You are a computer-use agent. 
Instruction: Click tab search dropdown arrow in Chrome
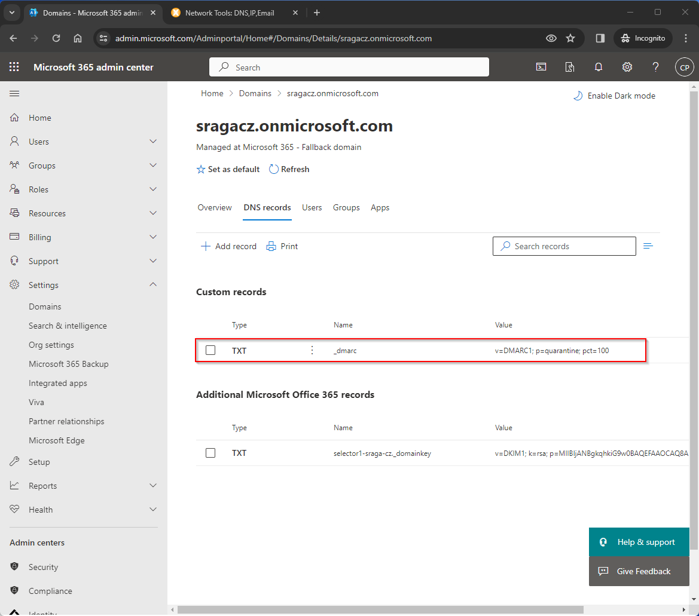12,13
